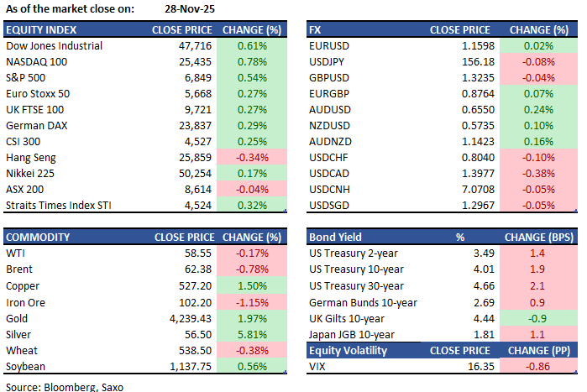The image size is (587, 392).
Task: Click the Equity Volatility header
Action: point(355,350)
